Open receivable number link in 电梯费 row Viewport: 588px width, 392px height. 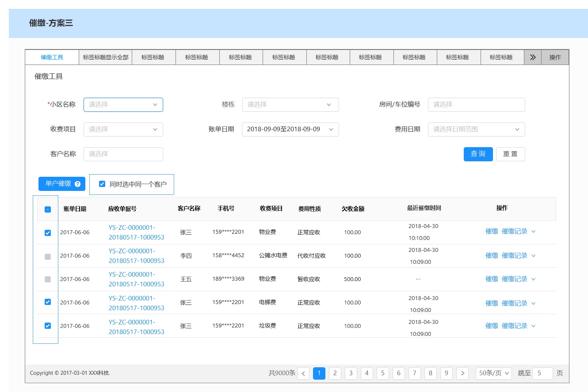tap(136, 303)
